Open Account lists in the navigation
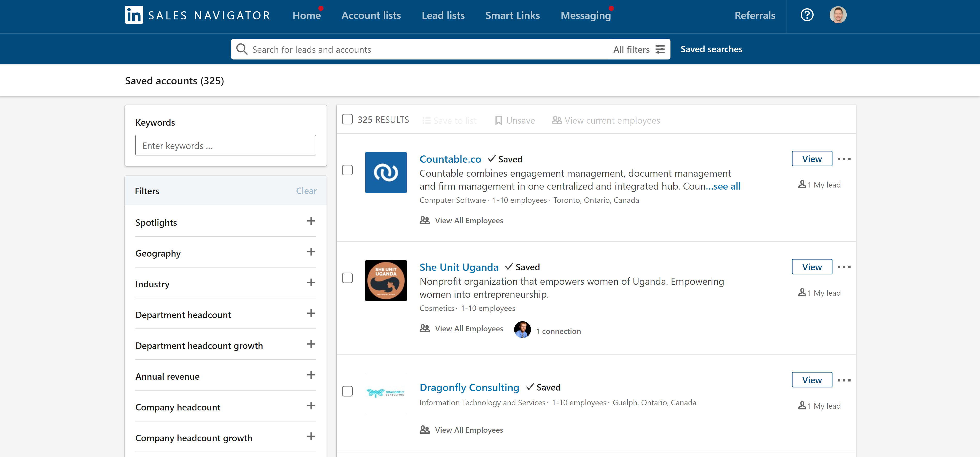Screen dimensions: 980x457 click(371, 15)
